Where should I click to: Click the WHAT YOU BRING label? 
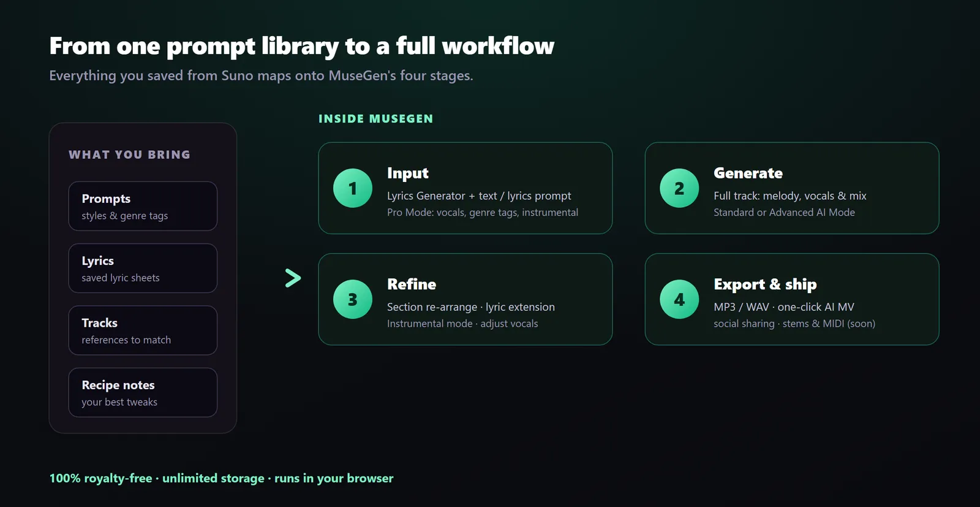[129, 155]
